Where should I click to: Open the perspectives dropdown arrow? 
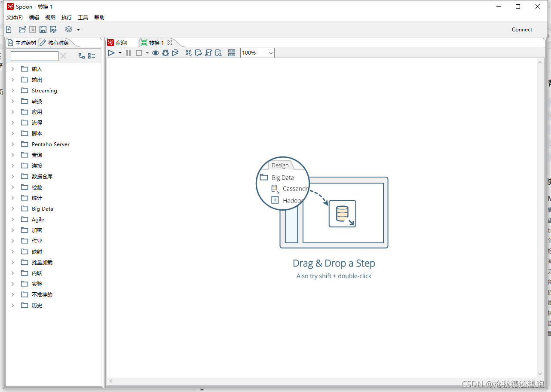pos(78,30)
